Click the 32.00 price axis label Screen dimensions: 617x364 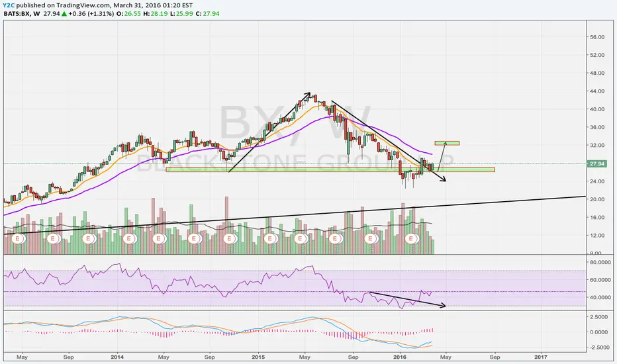597,145
